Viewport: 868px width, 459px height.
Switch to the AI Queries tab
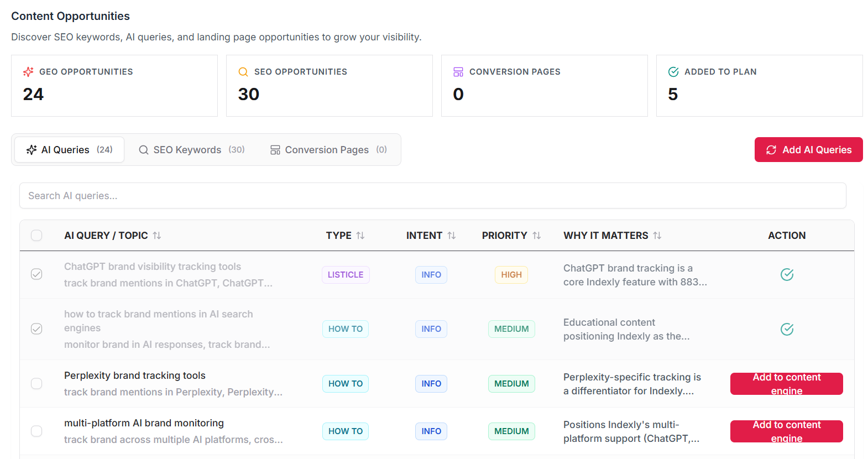tap(69, 150)
